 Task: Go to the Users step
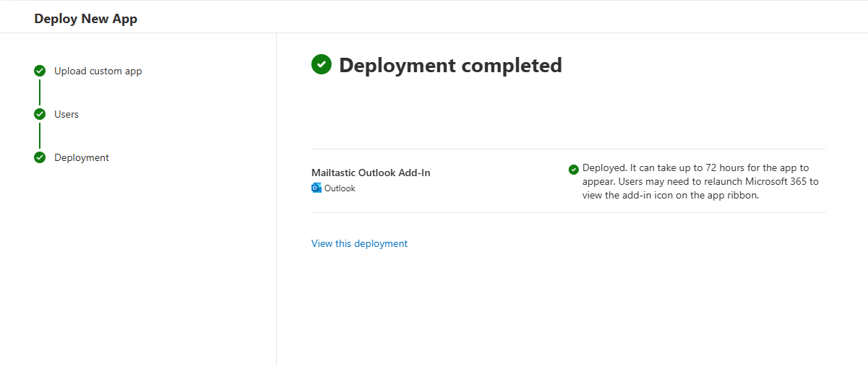[x=66, y=114]
